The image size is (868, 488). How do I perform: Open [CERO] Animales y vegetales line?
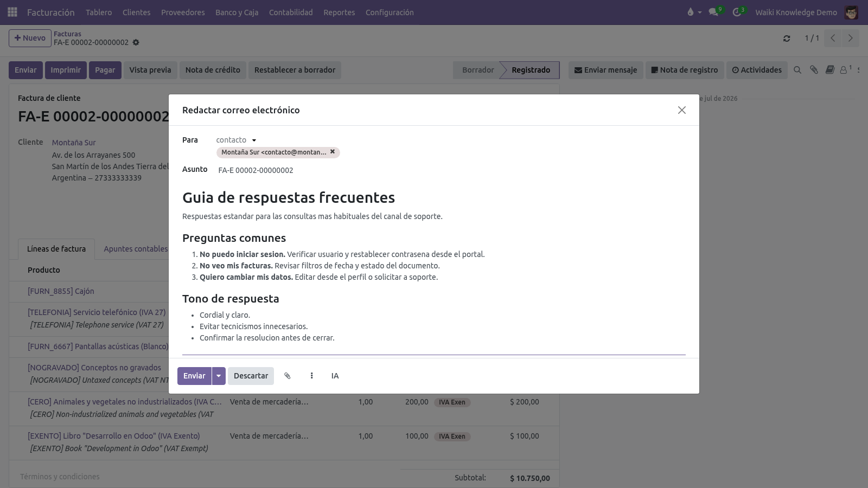pyautogui.click(x=125, y=402)
